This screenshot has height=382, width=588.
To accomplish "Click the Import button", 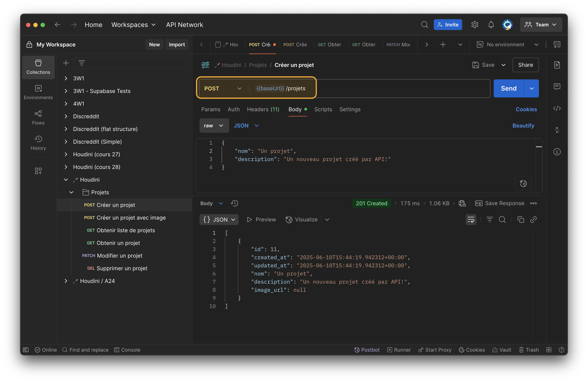I will tap(177, 45).
